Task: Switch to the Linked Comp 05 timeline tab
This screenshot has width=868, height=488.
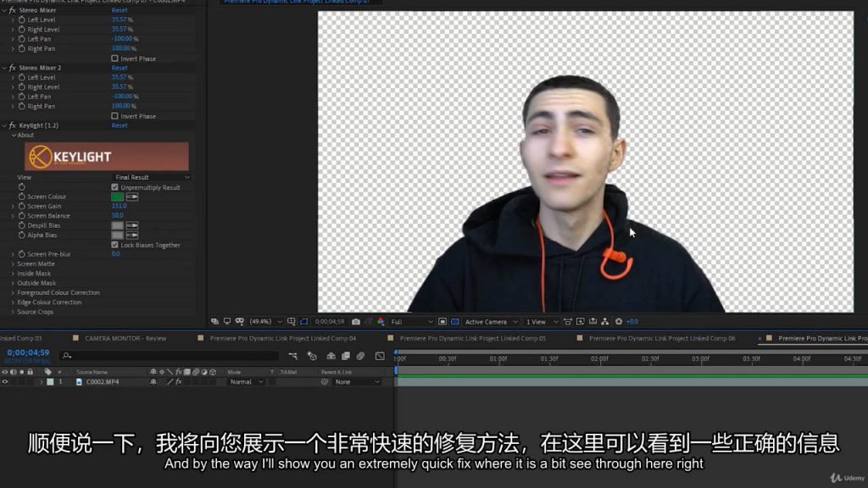Action: pos(472,338)
